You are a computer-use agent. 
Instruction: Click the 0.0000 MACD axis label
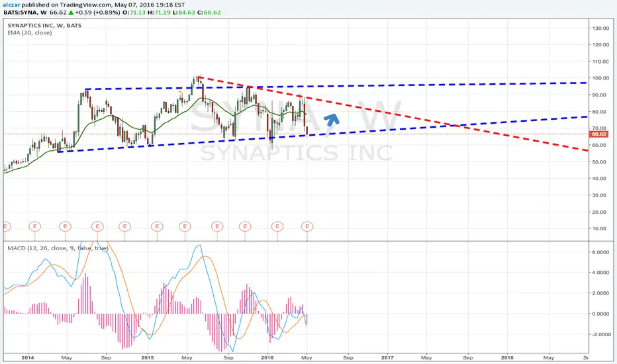(602, 314)
